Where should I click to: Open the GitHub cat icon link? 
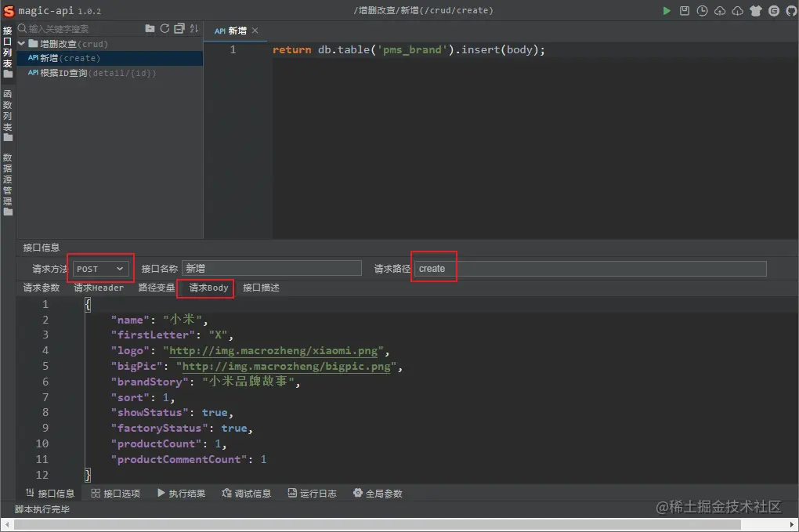click(791, 11)
